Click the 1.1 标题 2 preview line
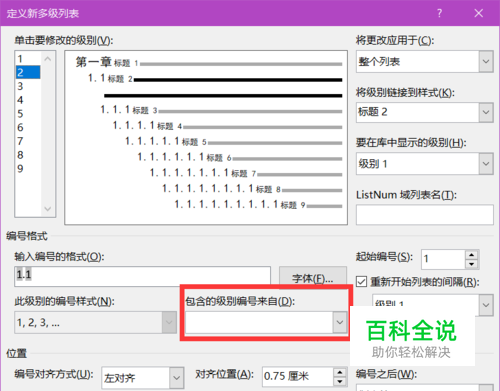This screenshot has height=391, width=500. pos(215,79)
